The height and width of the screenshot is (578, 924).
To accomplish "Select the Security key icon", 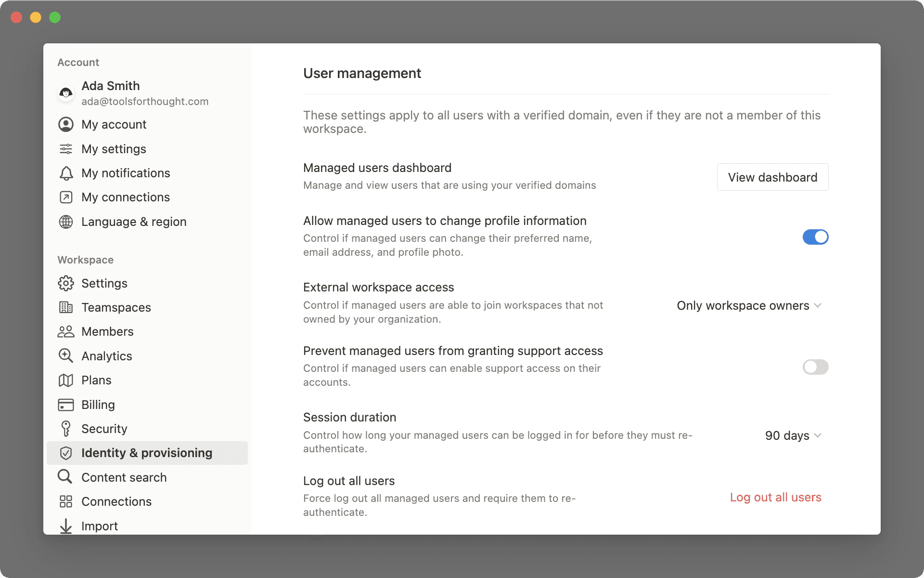I will tap(66, 428).
